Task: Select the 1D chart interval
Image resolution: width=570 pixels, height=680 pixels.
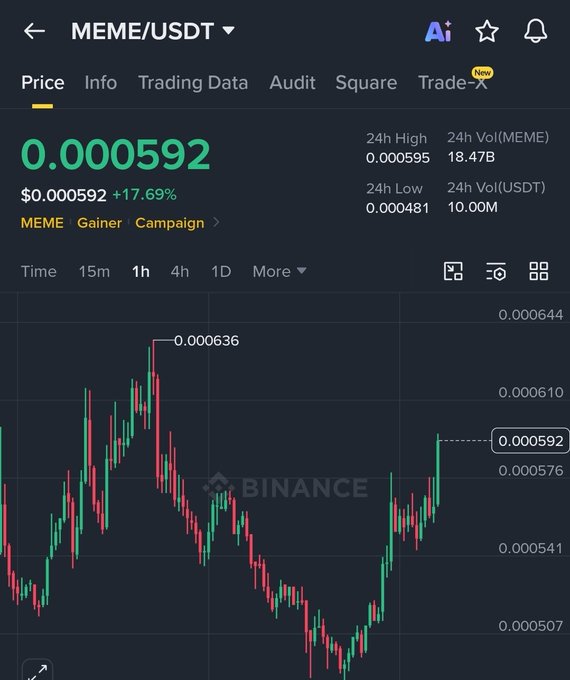Action: coord(221,271)
